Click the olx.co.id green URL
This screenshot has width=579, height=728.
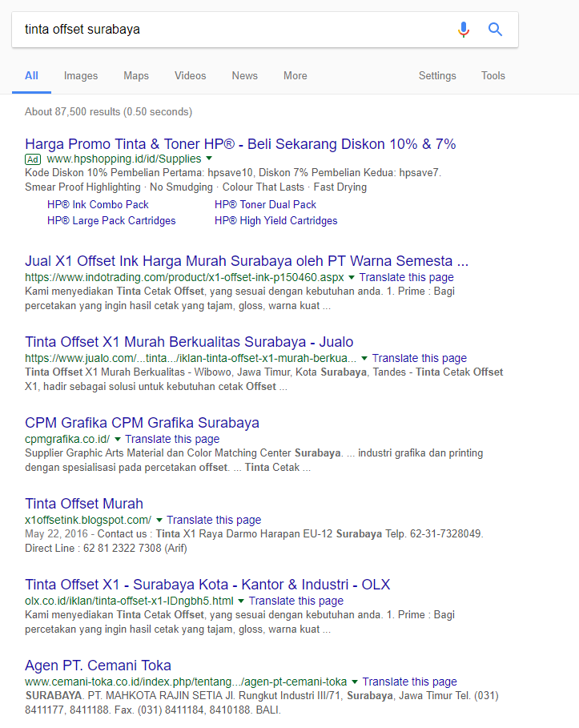click(x=129, y=601)
